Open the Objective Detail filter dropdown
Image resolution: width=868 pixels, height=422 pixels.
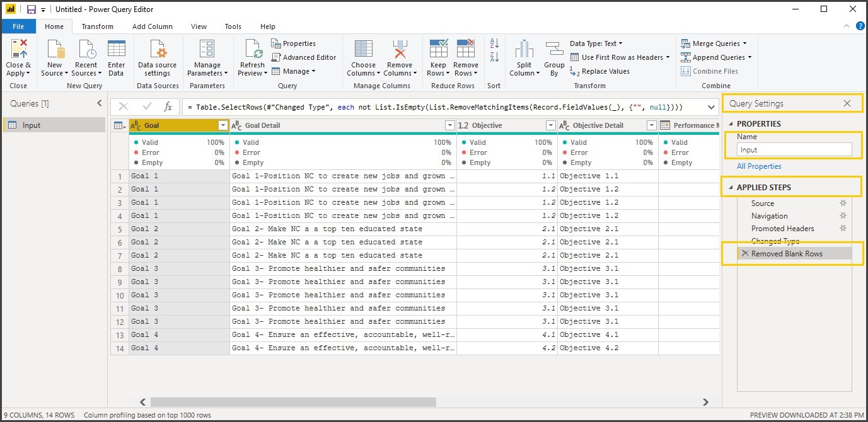coord(651,125)
